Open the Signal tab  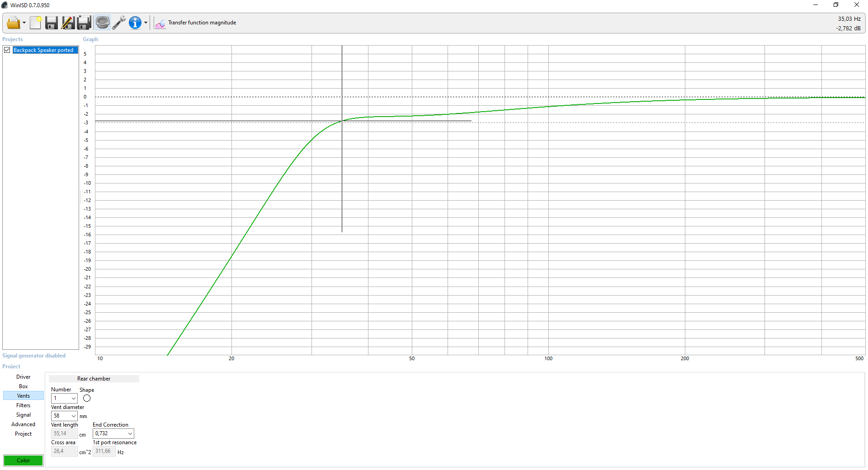tap(24, 415)
